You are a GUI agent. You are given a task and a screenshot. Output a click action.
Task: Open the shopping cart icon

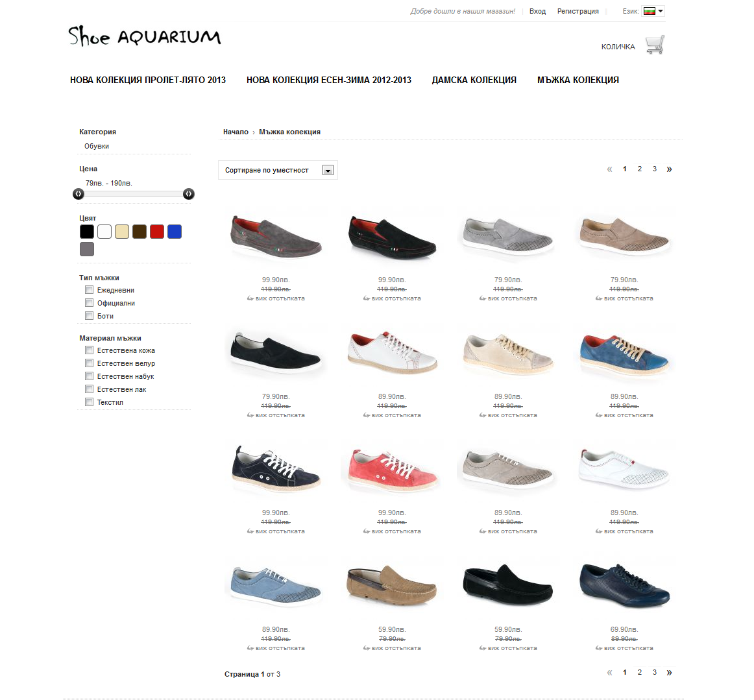tap(655, 45)
